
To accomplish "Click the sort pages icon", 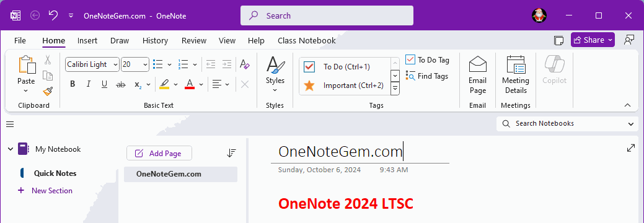I will pos(231,153).
